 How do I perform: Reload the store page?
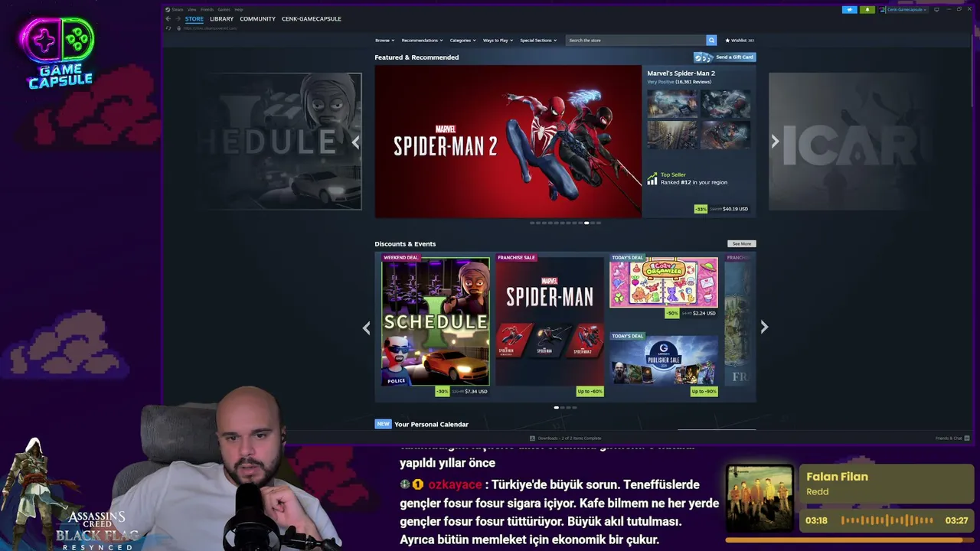tap(168, 28)
